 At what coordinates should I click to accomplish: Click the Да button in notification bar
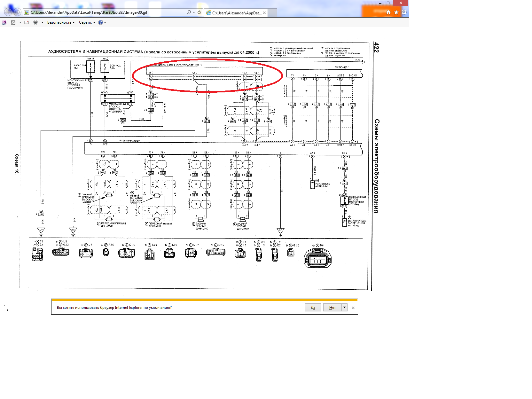[x=313, y=308]
